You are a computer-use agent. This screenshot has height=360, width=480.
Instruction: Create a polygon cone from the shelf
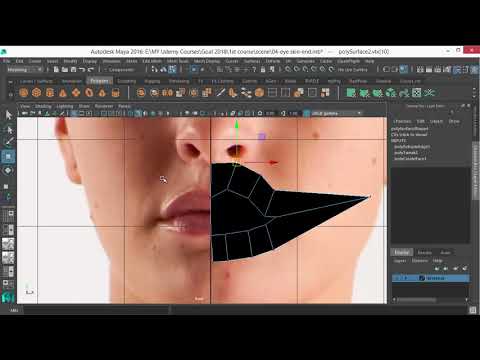pos(63,92)
